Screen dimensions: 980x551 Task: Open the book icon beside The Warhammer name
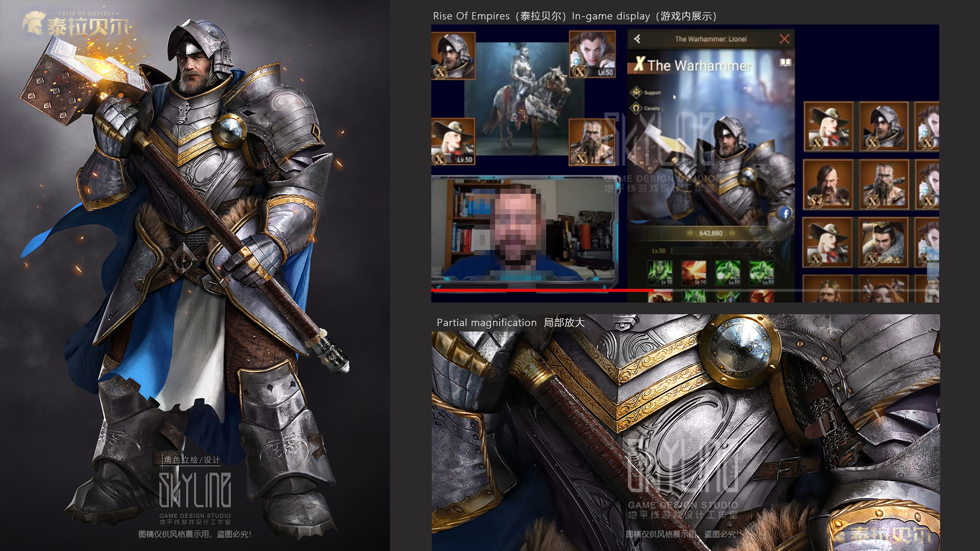(785, 62)
